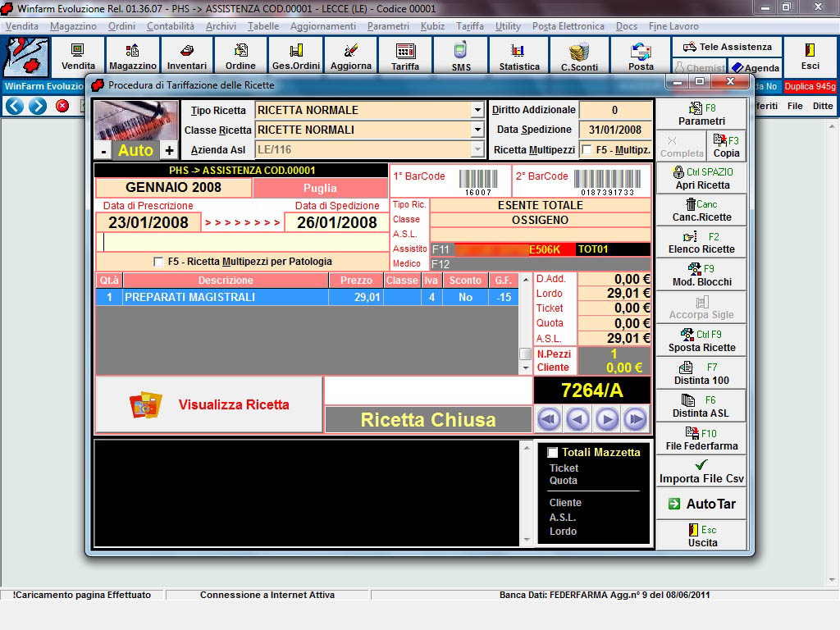Open the Tariffa toolbar icon
840x630 pixels.
[405, 57]
